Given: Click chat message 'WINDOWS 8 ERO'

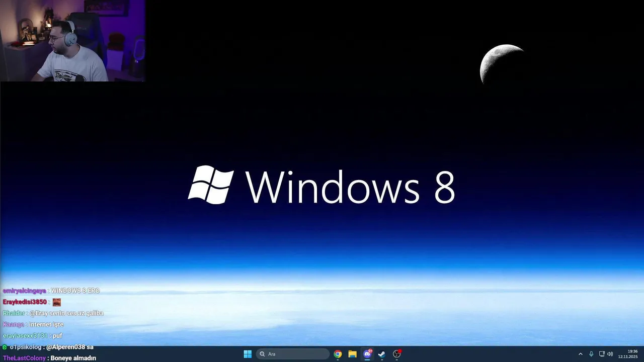Looking at the screenshot, I should pos(75,291).
